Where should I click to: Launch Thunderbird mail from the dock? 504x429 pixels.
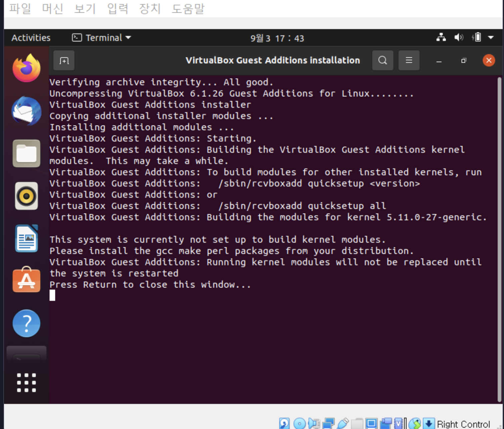pos(26,111)
